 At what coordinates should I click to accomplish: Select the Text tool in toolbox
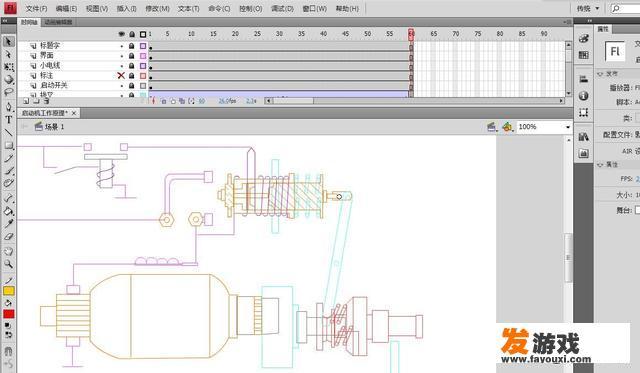click(x=9, y=120)
